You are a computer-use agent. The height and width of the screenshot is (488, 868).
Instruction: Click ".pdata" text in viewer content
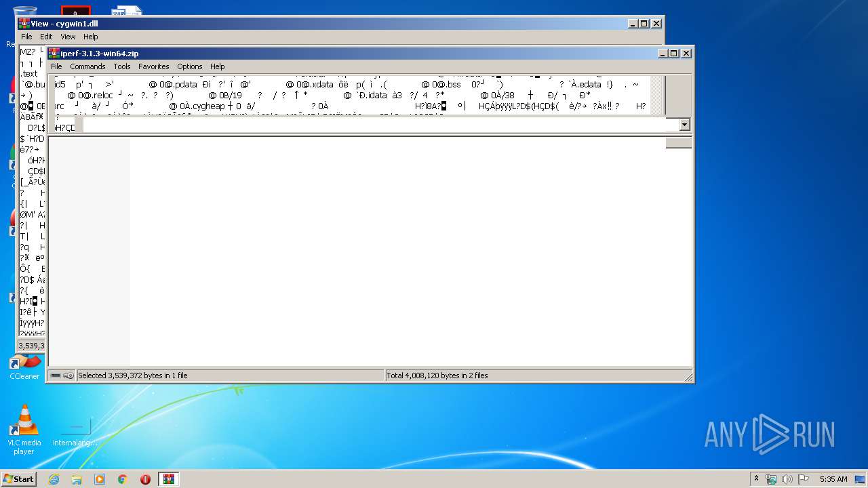click(185, 85)
